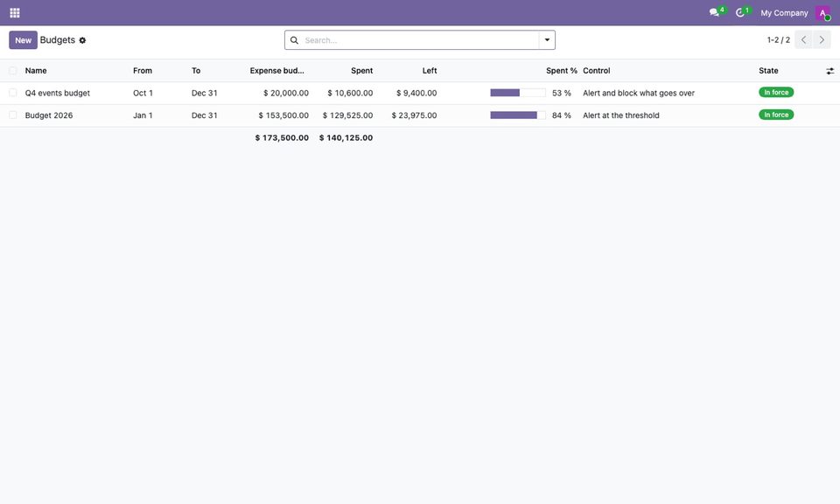
Task: Click the Budgets breadcrumb title
Action: (x=58, y=40)
